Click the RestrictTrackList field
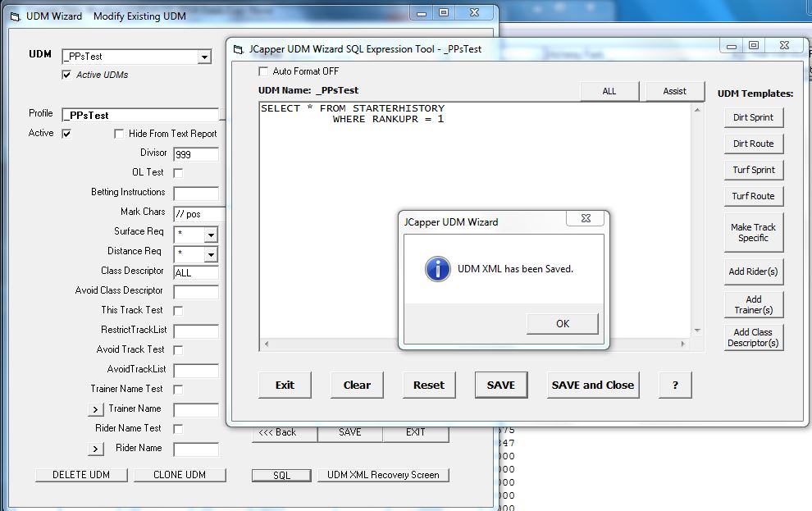 196,331
